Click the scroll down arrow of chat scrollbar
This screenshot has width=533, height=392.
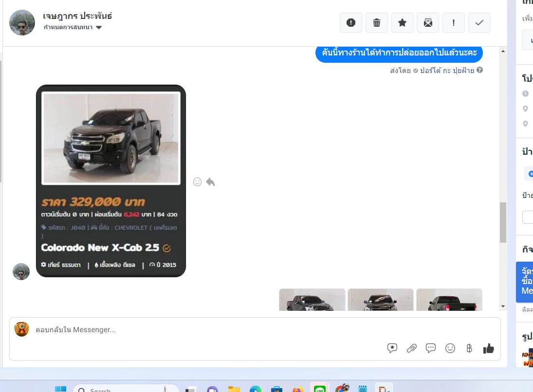point(503,306)
